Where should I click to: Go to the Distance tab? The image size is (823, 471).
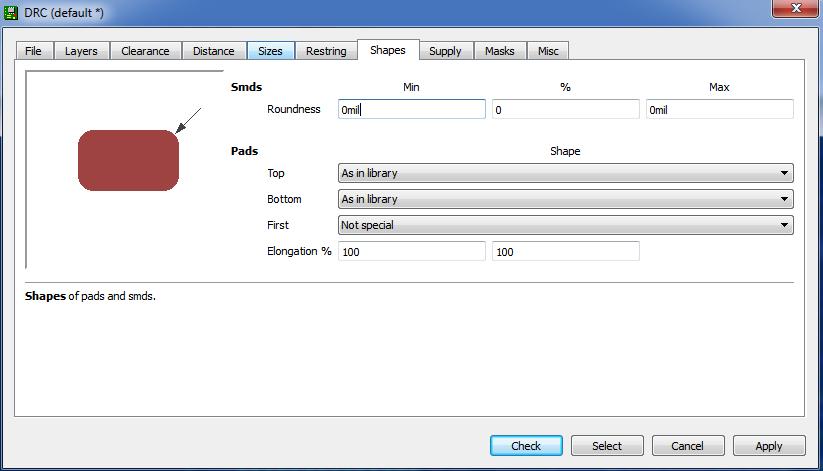(214, 51)
